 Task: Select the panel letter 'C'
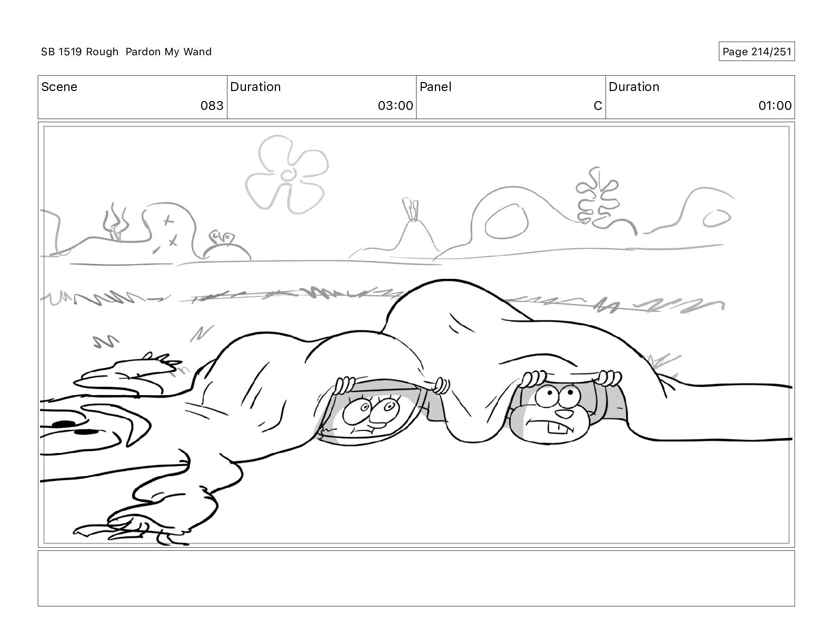pos(598,106)
